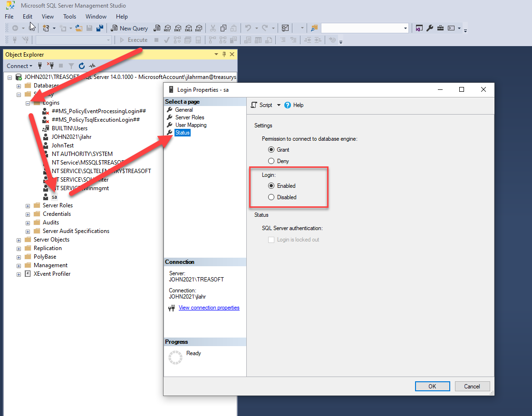The image size is (532, 416).
Task: Click the blue Help question-mark icon
Action: pyautogui.click(x=287, y=105)
